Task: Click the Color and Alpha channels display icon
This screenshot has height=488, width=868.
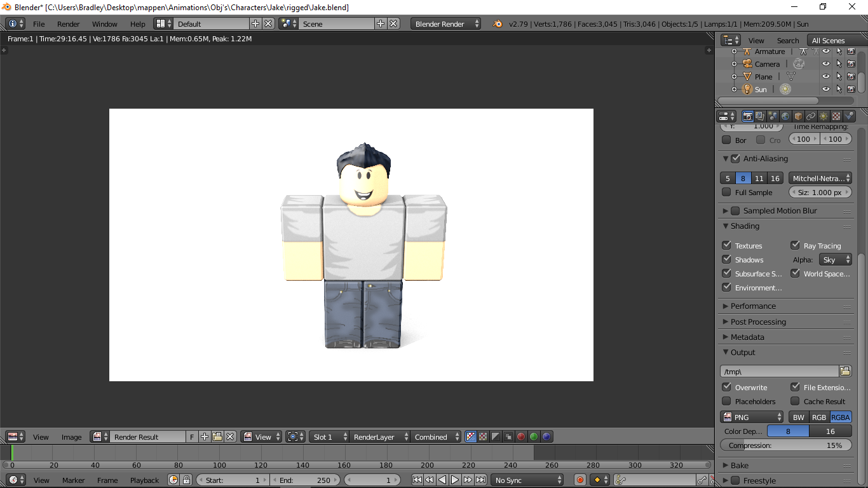Action: (471, 437)
